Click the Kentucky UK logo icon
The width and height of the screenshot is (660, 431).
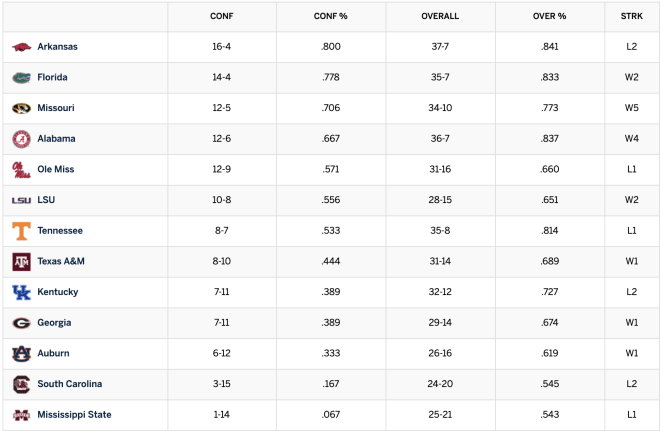point(21,292)
